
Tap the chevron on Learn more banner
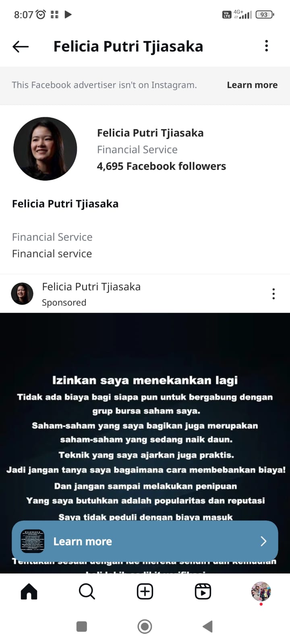[x=263, y=541]
